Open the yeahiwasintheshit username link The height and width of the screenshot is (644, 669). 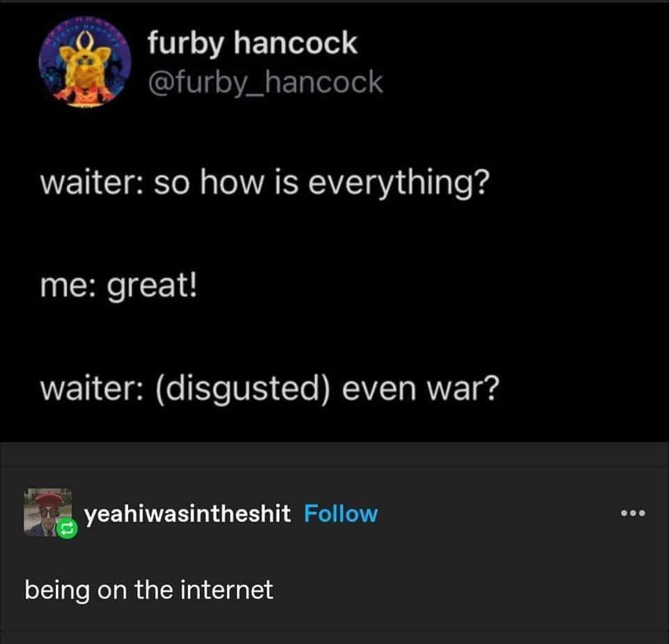coord(187,514)
